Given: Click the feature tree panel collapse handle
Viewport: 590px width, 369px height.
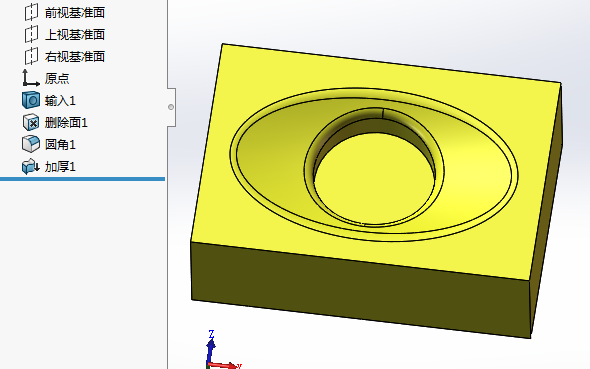Looking at the screenshot, I should [x=171, y=107].
